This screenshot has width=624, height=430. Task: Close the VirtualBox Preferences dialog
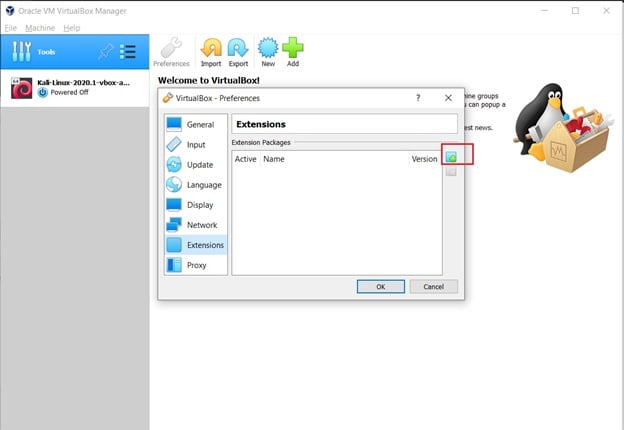(448, 98)
